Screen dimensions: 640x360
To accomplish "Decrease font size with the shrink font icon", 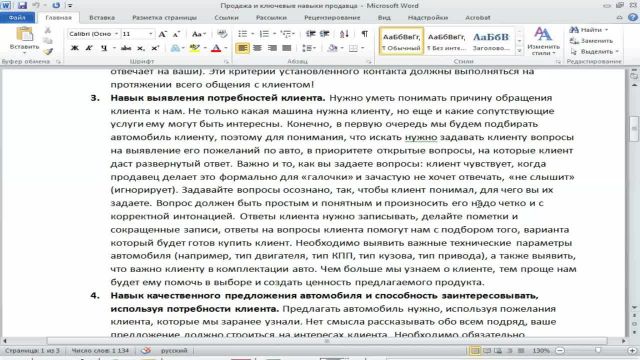I will tap(176, 34).
